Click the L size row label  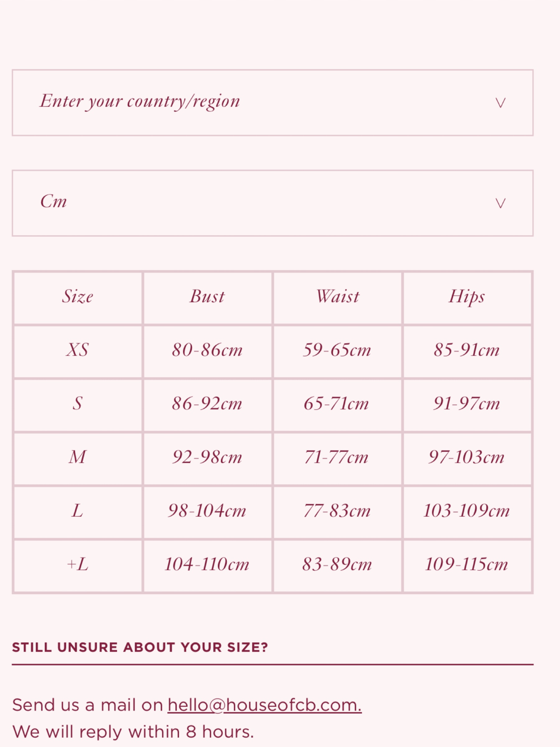pyautogui.click(x=78, y=511)
